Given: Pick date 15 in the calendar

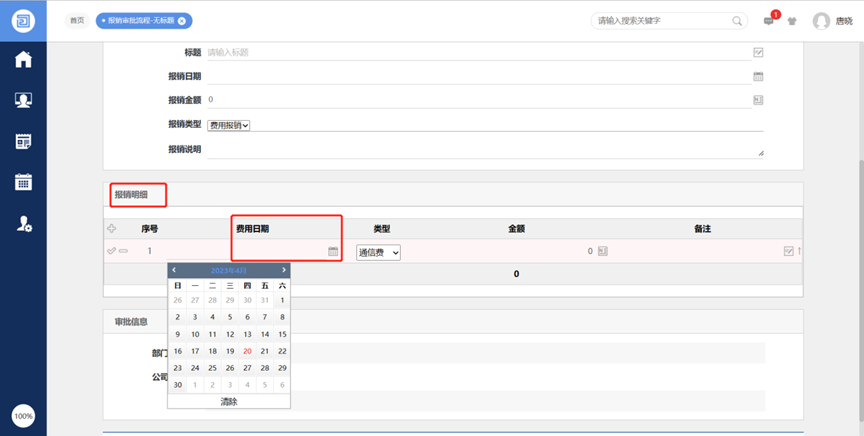Looking at the screenshot, I should tap(282, 334).
